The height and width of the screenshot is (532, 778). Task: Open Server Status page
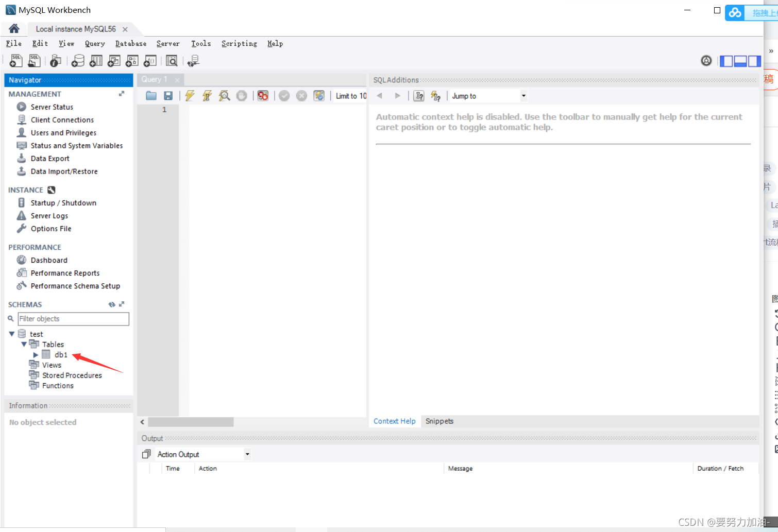(x=52, y=107)
